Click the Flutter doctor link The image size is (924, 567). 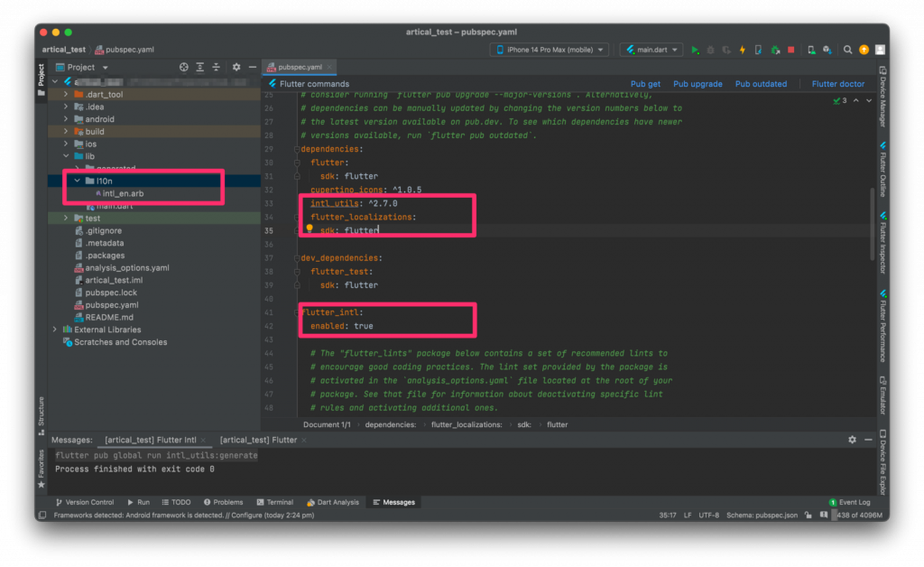[838, 84]
